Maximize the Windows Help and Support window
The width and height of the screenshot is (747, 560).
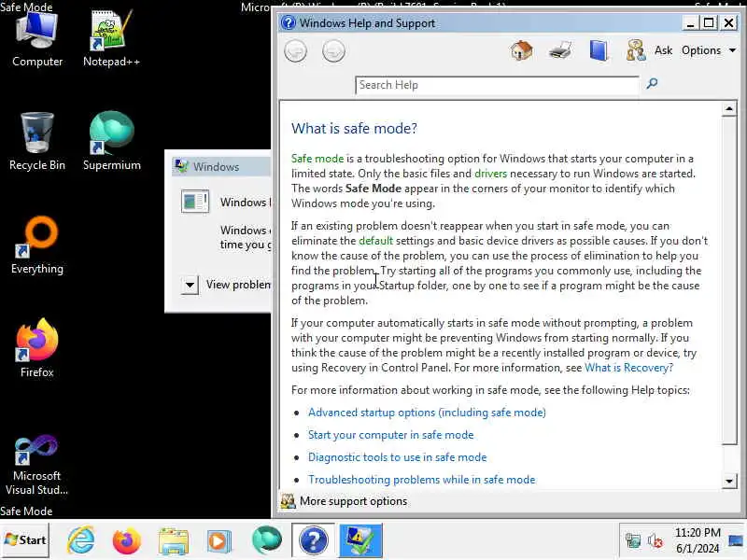(x=709, y=22)
